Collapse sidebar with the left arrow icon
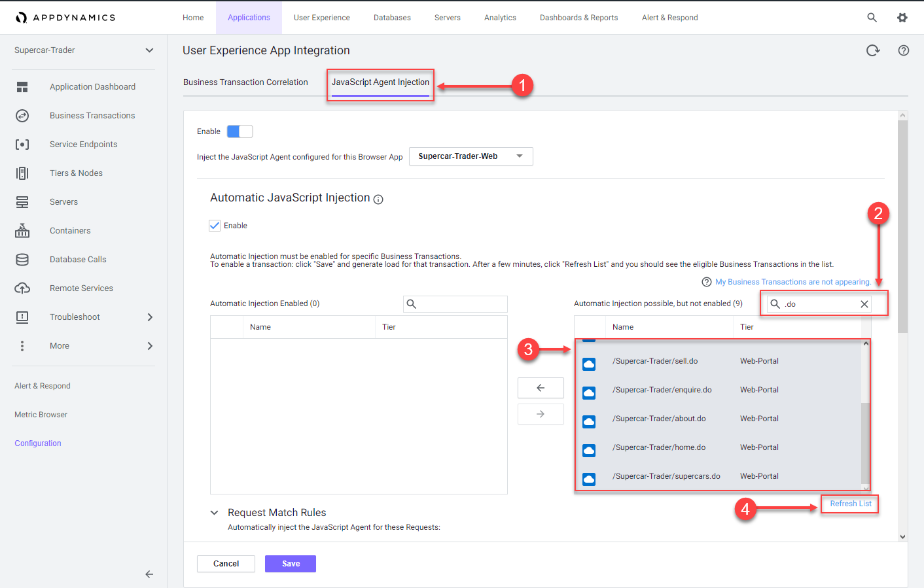The width and height of the screenshot is (924, 588). tap(149, 574)
